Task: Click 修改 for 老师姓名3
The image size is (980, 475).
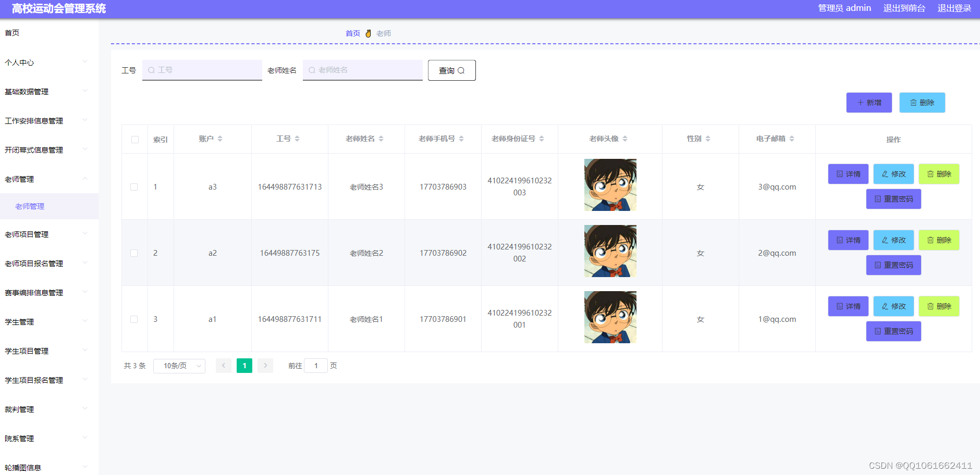Action: pos(893,174)
